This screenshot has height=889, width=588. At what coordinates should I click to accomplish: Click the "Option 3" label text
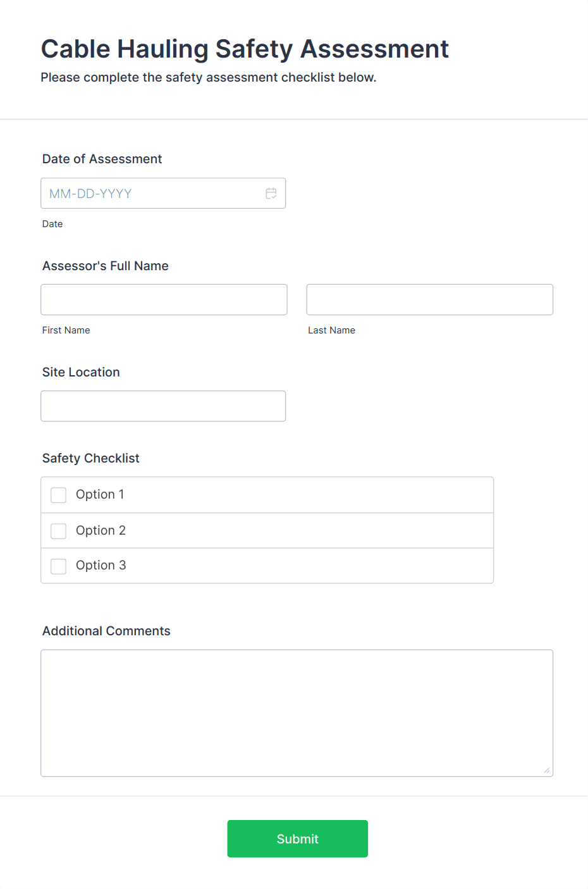(x=101, y=566)
